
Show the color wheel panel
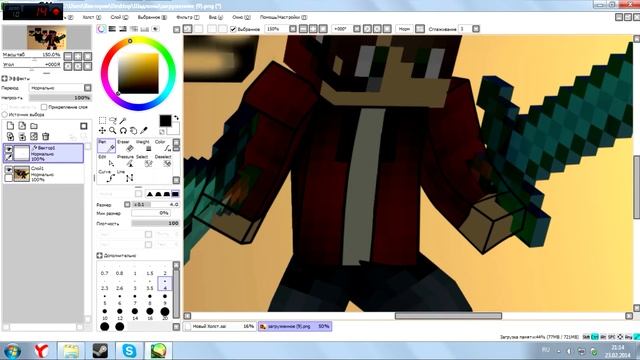click(101, 29)
